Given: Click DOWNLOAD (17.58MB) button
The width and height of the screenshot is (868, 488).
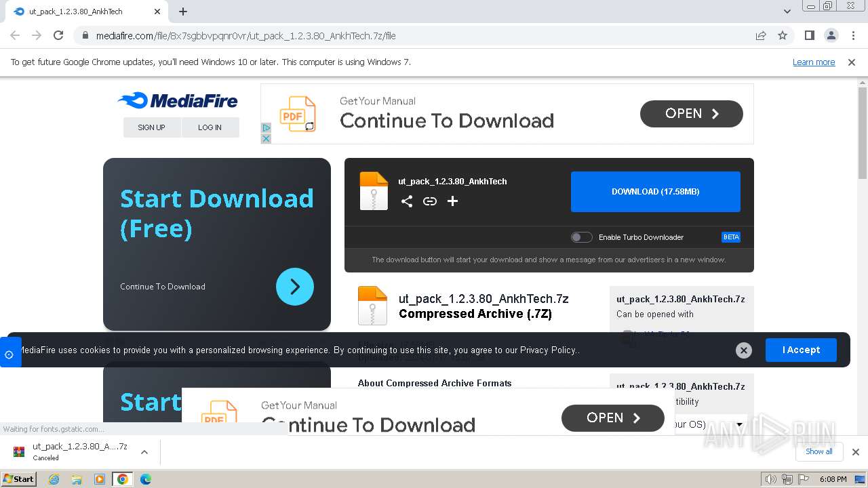Looking at the screenshot, I should [656, 192].
